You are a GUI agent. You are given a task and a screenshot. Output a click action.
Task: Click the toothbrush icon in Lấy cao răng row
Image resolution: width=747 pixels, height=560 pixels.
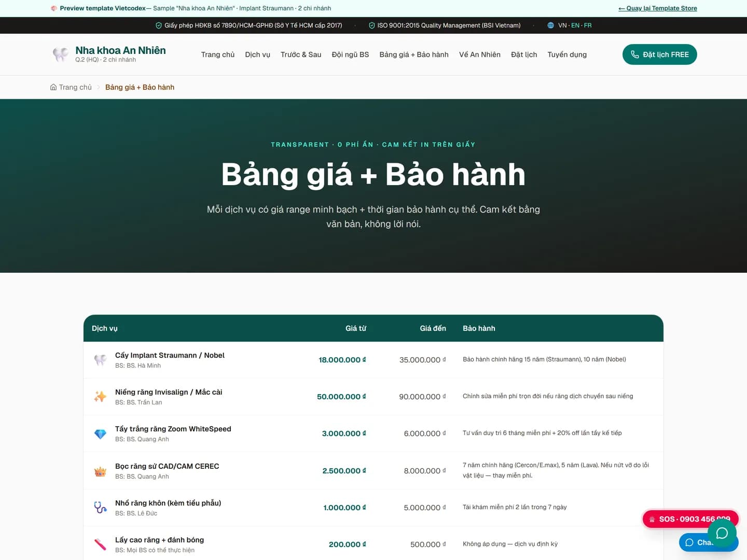(x=101, y=544)
